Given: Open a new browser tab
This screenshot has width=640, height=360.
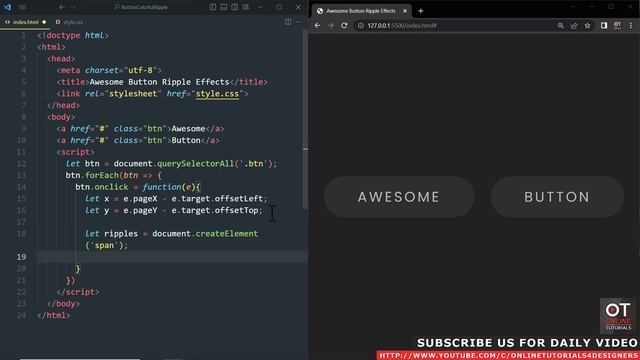Looking at the screenshot, I should [x=420, y=11].
